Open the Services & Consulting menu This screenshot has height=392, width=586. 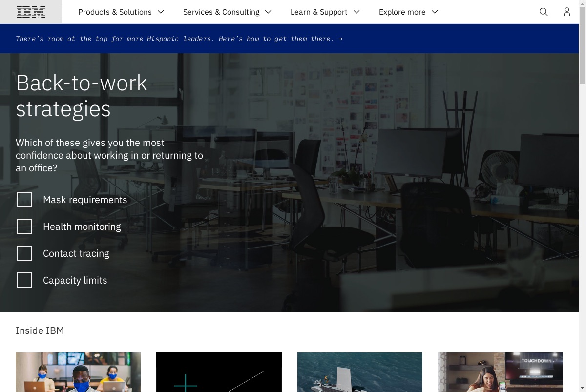click(227, 12)
